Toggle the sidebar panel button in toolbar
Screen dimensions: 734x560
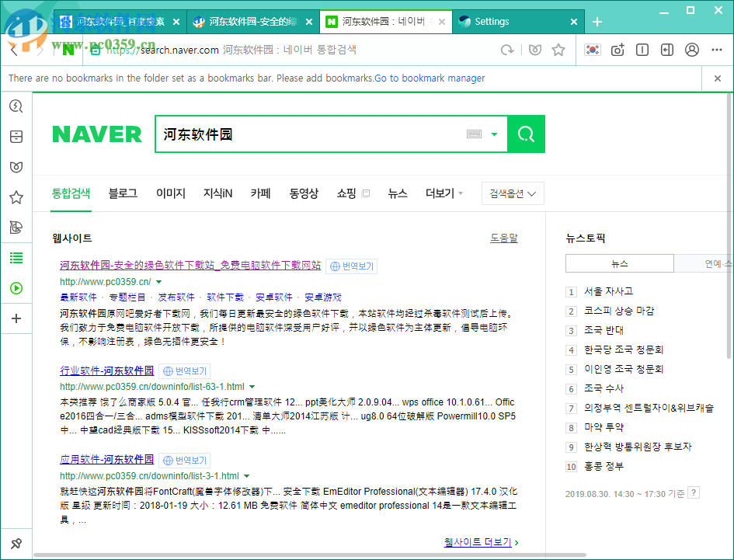pos(667,50)
